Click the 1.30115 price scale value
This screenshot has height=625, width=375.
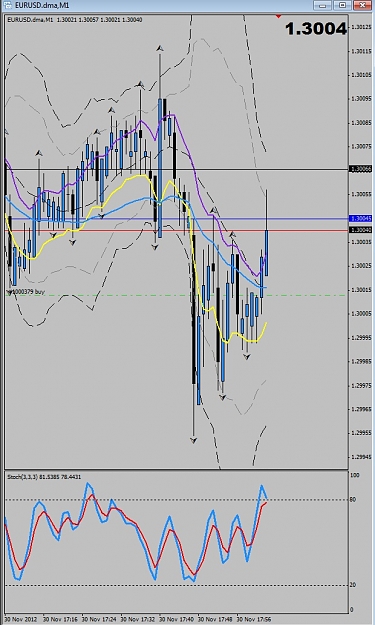tap(361, 51)
